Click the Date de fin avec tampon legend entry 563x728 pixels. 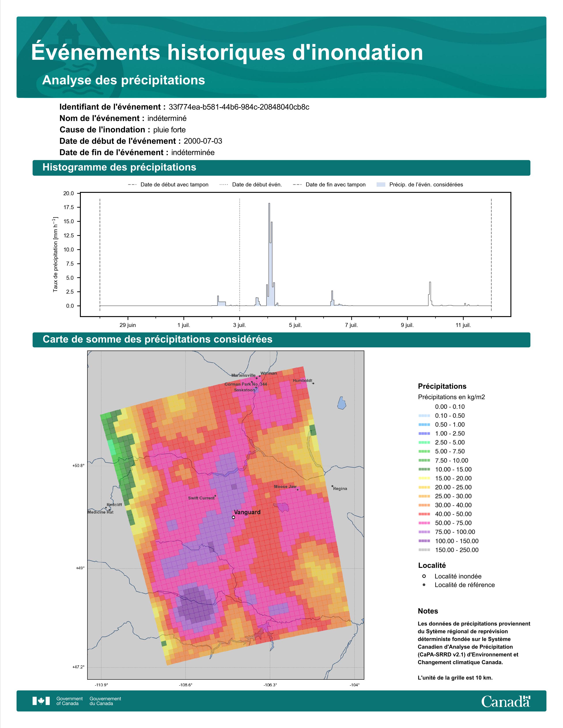click(x=329, y=185)
